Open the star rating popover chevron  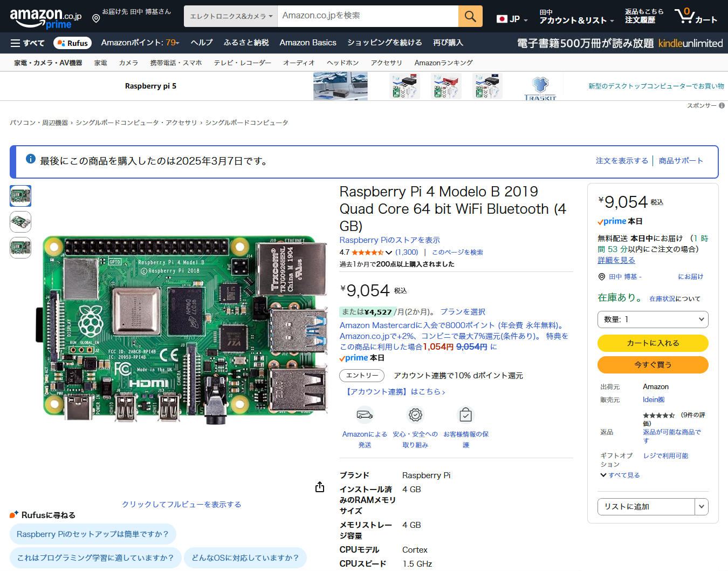pos(389,253)
